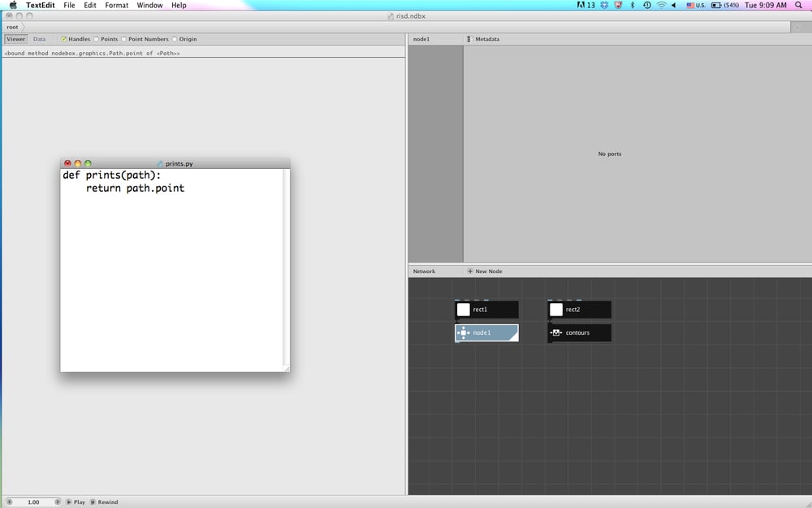Click the Metadata button in port pane
Viewport: 812px width, 508px height.
483,39
